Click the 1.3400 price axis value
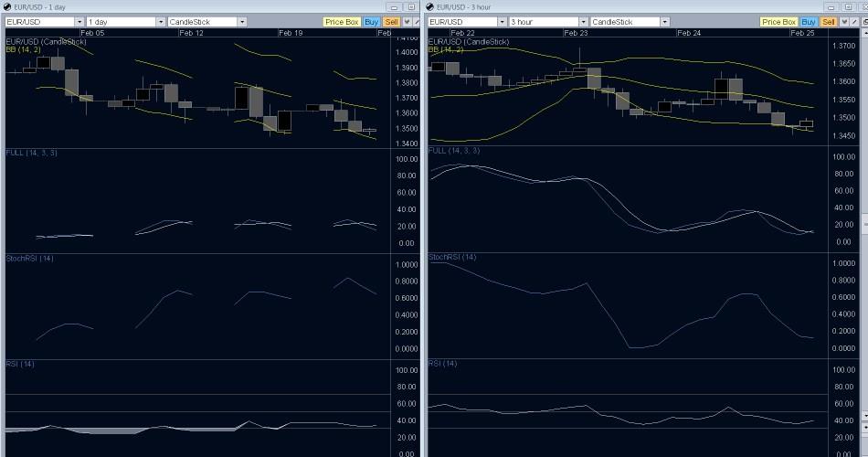Viewport: 868px width, 457px height. 407,143
